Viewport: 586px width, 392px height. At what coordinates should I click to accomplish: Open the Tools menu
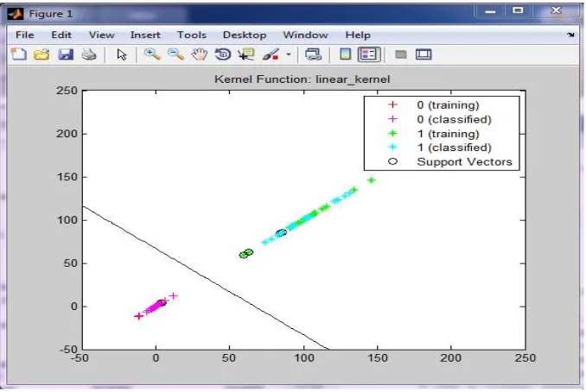point(191,35)
